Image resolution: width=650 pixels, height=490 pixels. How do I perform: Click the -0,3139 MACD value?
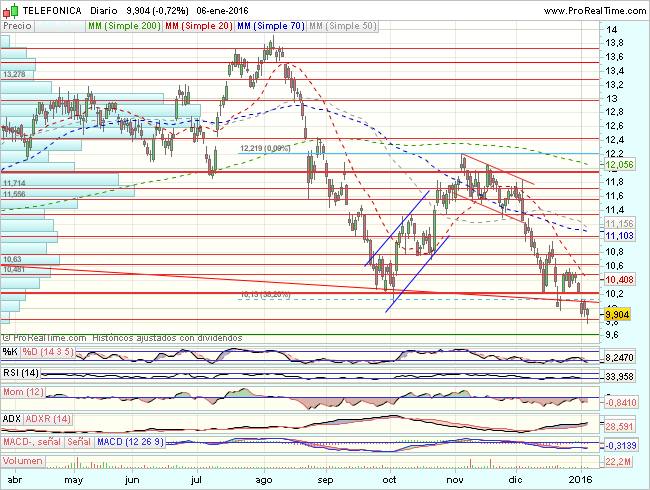tap(621, 446)
